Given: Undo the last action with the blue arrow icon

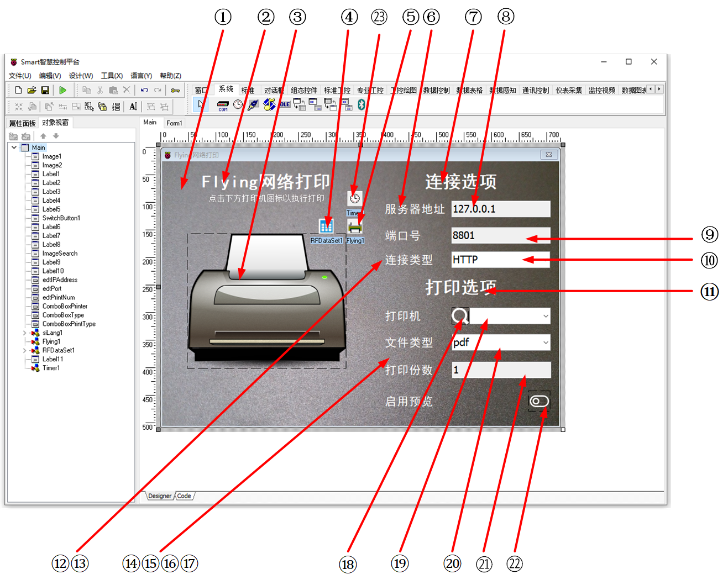Looking at the screenshot, I should coord(144,90).
